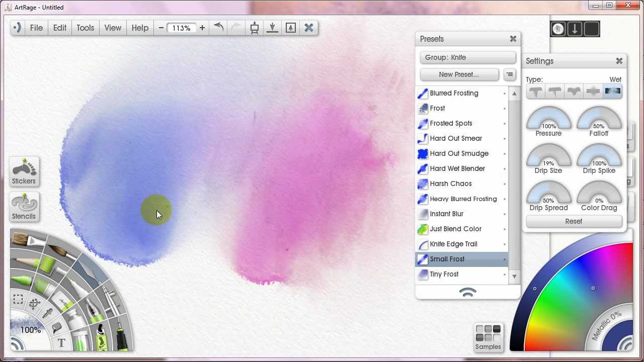This screenshot has width=644, height=362.
Task: Select the Wet knife type
Action: point(612,92)
